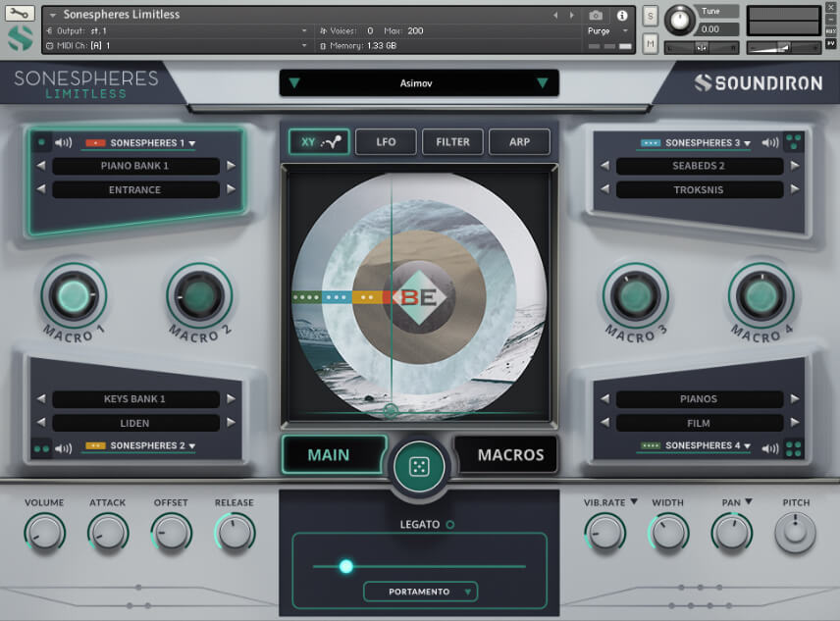
Task: Go to previous bank before Piano Bank 1
Action: [x=40, y=166]
